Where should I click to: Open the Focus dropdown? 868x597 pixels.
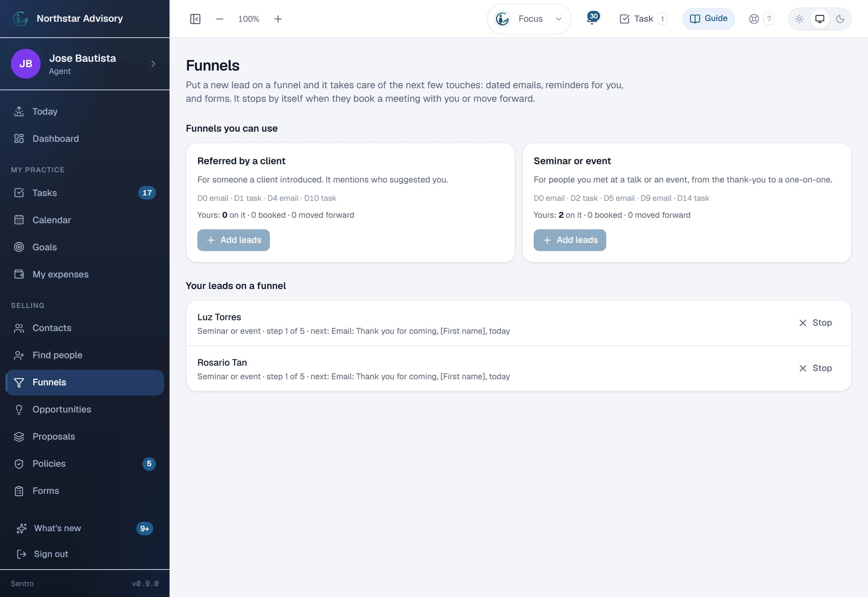[x=529, y=19]
